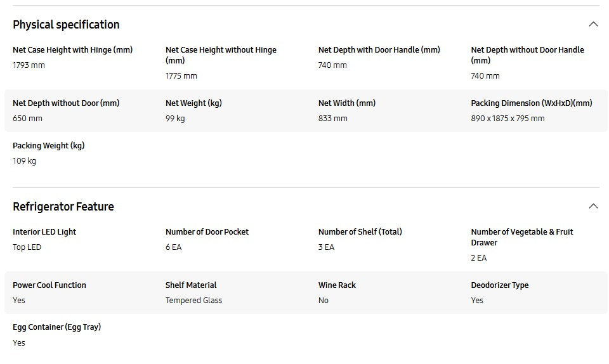Click the Power Cool Function label
609x364 pixels.
point(49,285)
